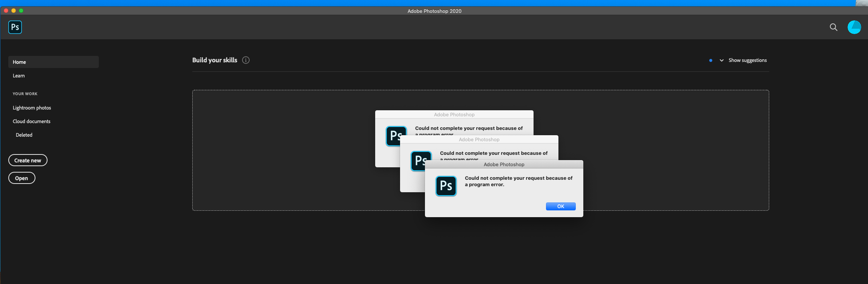
Task: Open the search magnifier icon
Action: [x=833, y=27]
